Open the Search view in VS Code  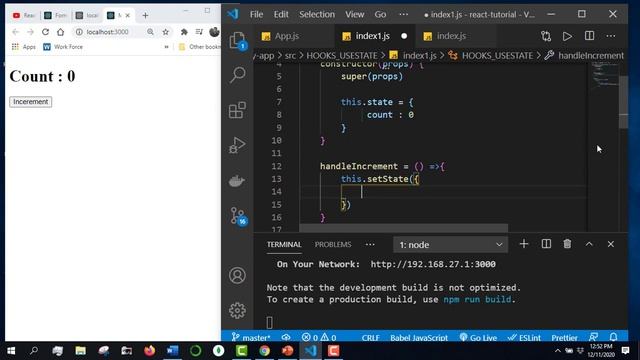point(237,75)
